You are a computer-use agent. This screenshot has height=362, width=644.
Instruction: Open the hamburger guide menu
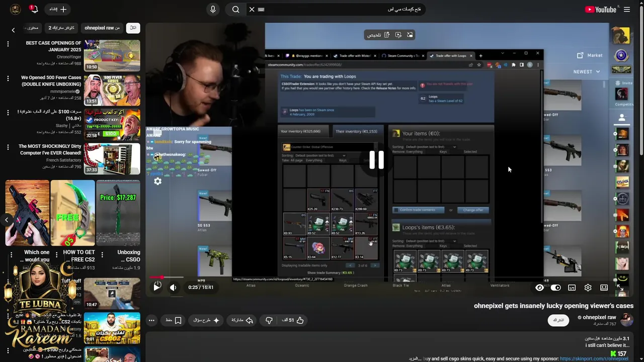[x=627, y=10]
